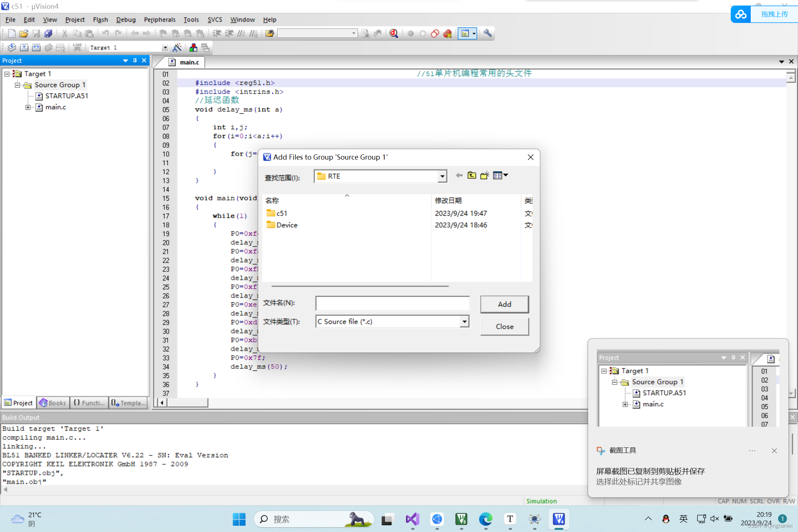The width and height of the screenshot is (798, 532).
Task: Click the Open file folder icon
Action: click(x=24, y=34)
